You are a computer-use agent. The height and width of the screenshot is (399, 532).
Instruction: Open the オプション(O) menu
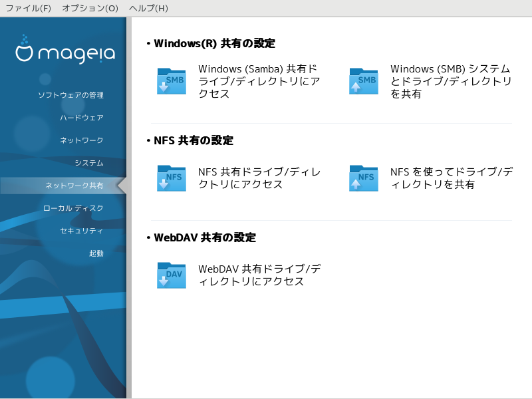click(90, 8)
